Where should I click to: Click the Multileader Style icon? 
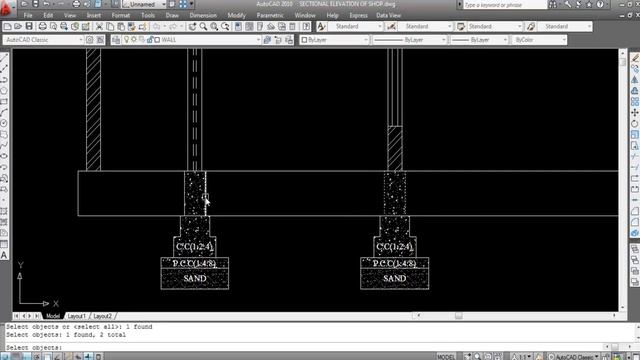pyautogui.click(x=531, y=27)
